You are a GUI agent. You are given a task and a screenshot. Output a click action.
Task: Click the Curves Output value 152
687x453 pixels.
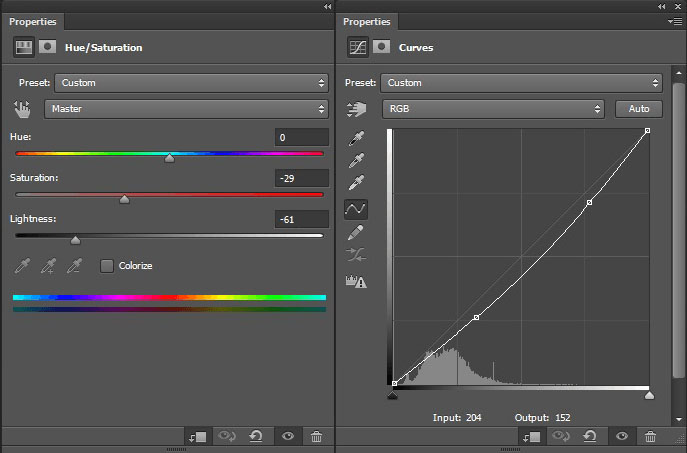point(563,418)
